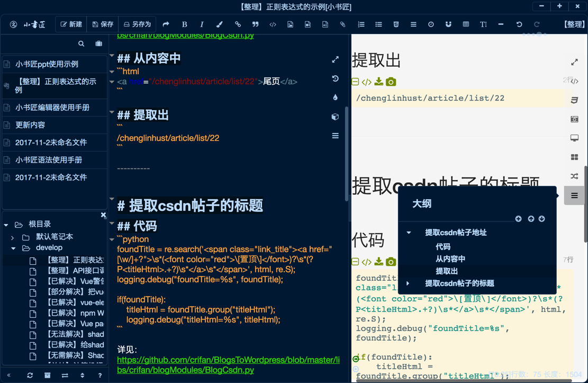Open the note 小书匠编辑器使用手册

coord(55,108)
